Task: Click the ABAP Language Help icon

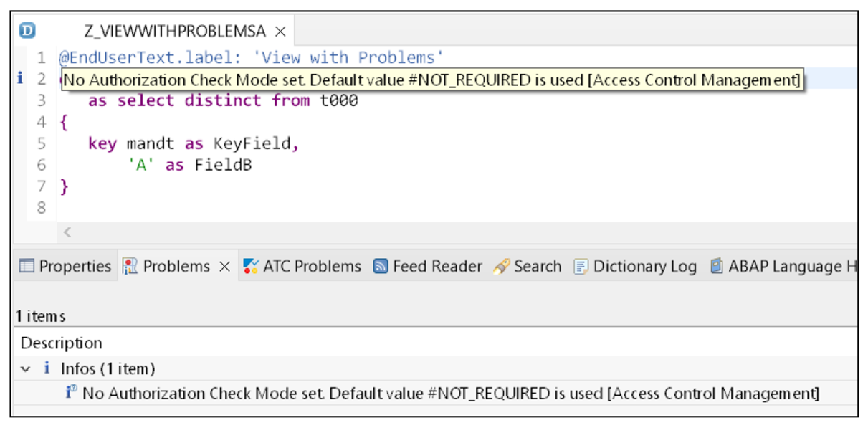Action: (717, 266)
